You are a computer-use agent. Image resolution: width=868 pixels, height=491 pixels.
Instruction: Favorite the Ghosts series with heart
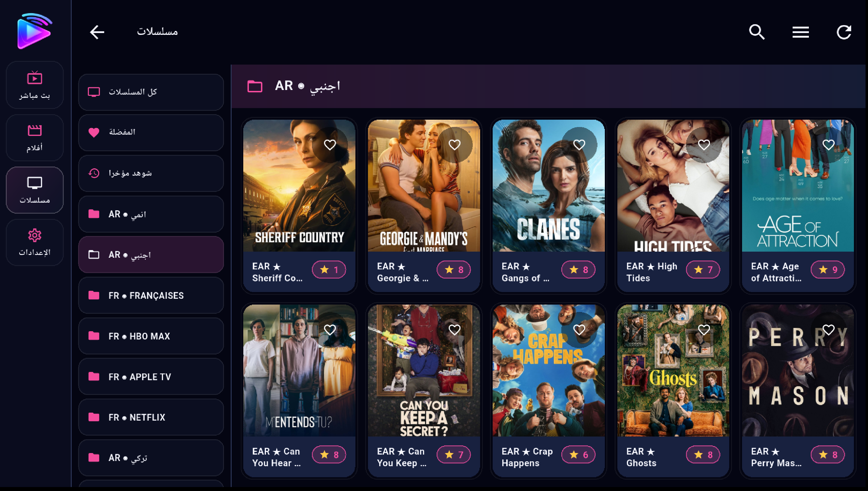click(704, 329)
